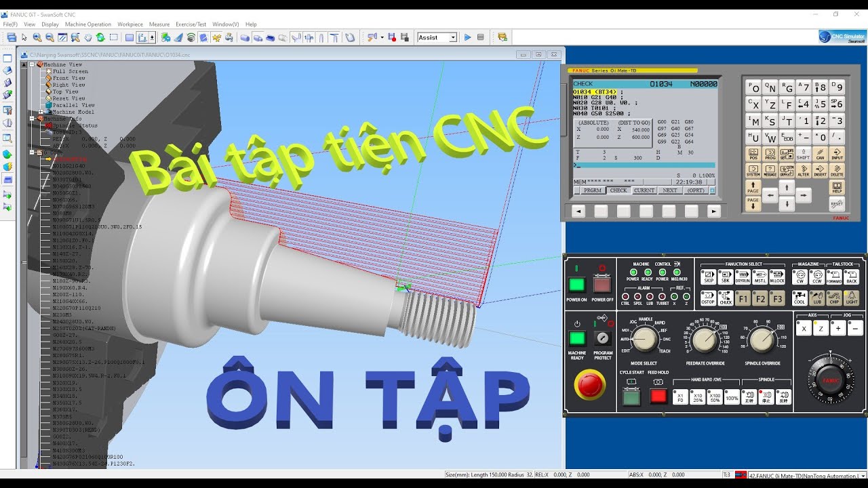Toggle the SKIP function button
The height and width of the screenshot is (488, 868).
[x=709, y=277]
